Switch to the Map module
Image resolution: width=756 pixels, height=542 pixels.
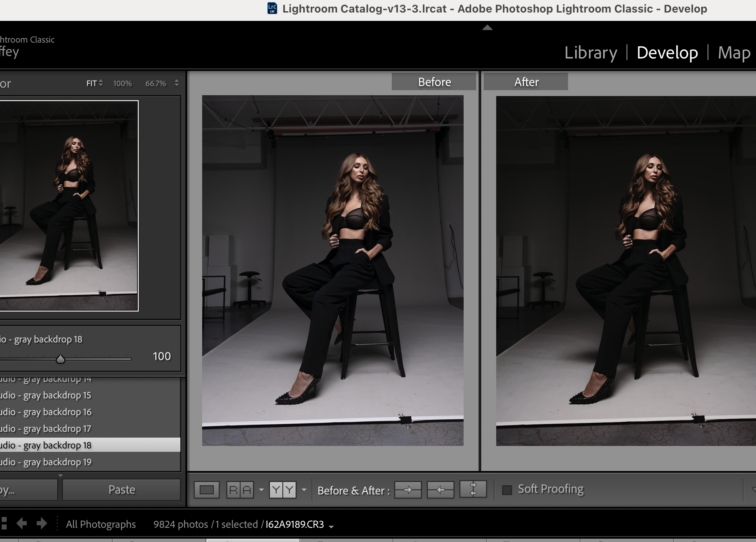734,53
